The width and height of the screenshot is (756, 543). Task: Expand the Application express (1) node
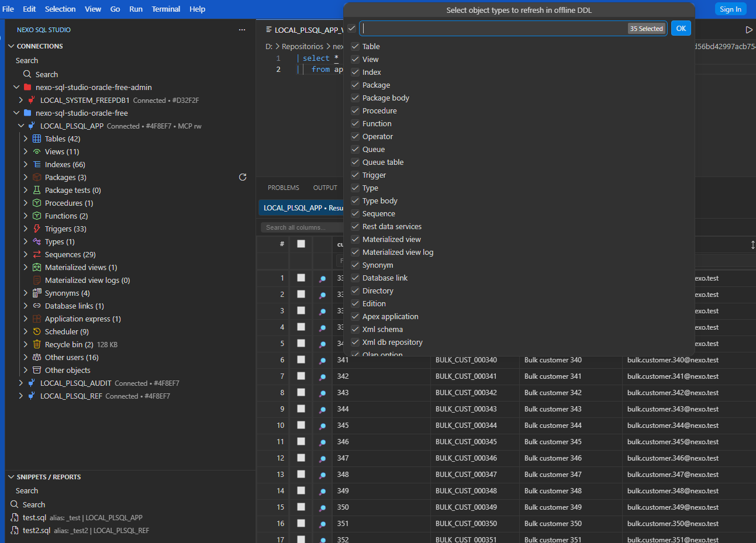[x=26, y=319]
